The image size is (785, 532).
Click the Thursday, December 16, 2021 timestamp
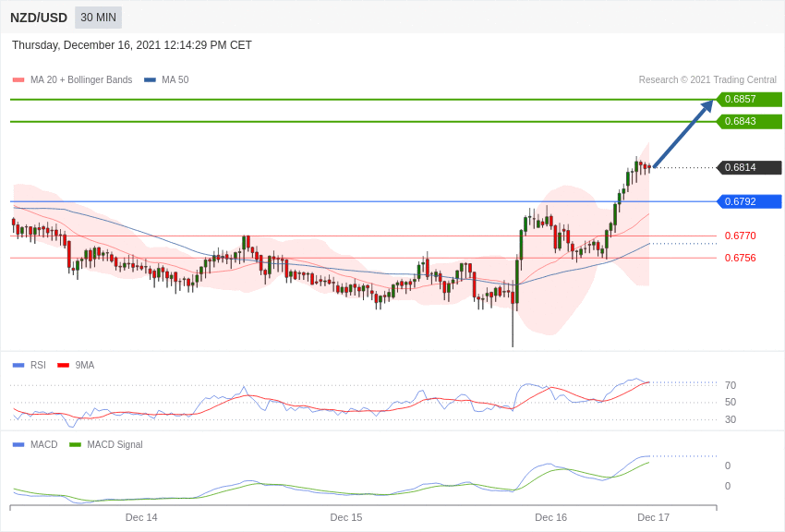coord(132,45)
